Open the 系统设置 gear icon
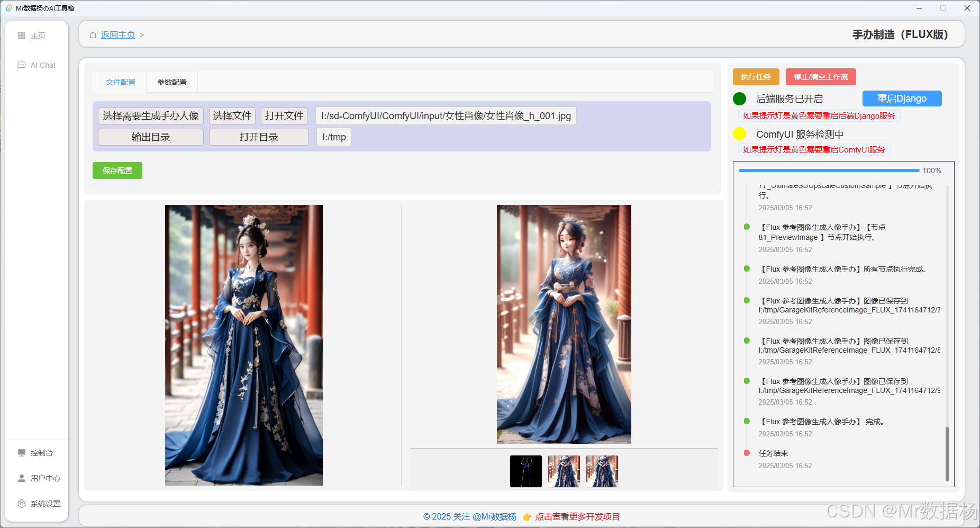The width and height of the screenshot is (980, 528). point(22,504)
